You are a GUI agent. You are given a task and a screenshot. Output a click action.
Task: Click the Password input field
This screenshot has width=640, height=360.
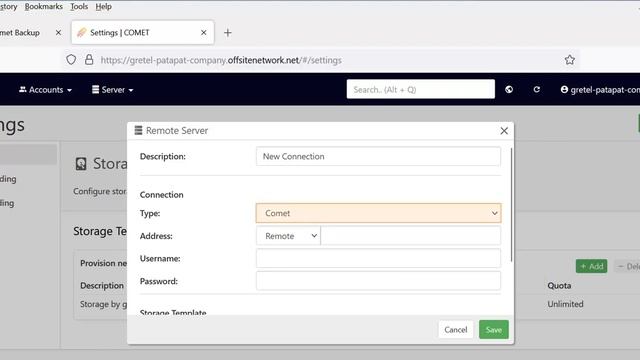pos(378,281)
